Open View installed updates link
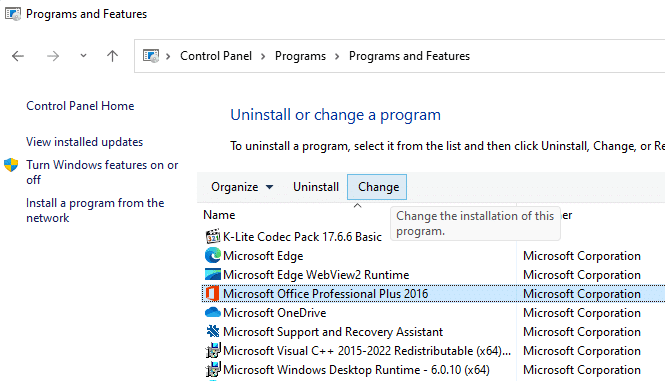This screenshot has height=381, width=665. [84, 142]
